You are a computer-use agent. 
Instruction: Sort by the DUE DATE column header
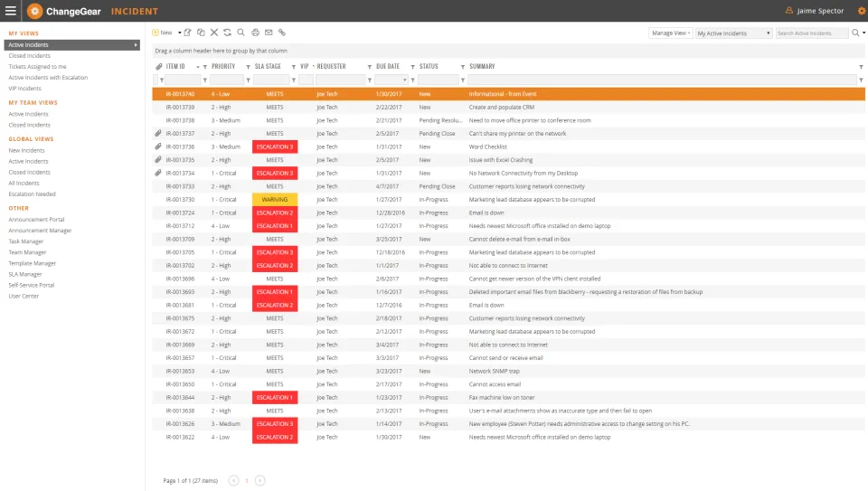click(x=388, y=66)
